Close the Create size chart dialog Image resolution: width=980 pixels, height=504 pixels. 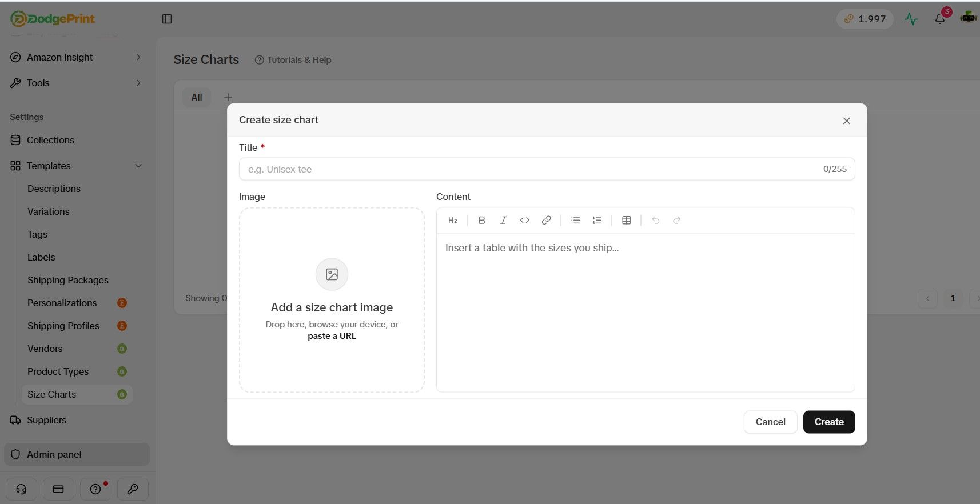847,121
